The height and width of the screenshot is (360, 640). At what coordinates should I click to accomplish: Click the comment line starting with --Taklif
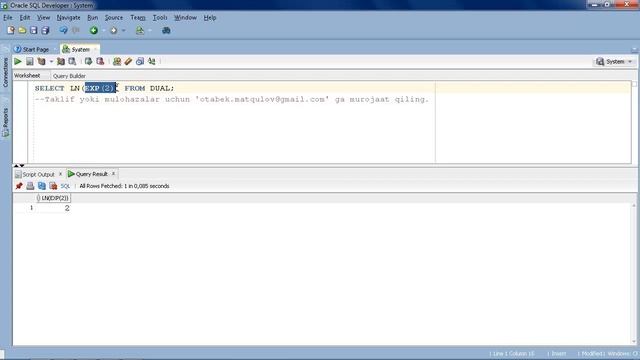point(232,99)
